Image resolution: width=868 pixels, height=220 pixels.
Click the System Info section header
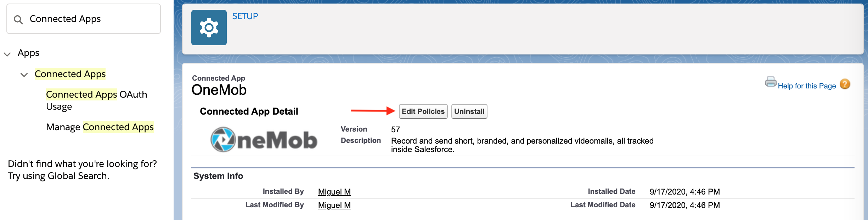pos(218,176)
